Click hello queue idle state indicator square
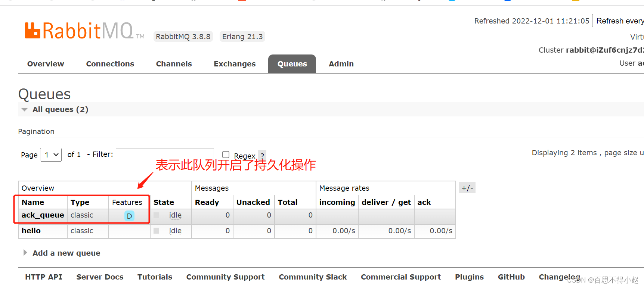This screenshot has width=644, height=287. click(157, 231)
